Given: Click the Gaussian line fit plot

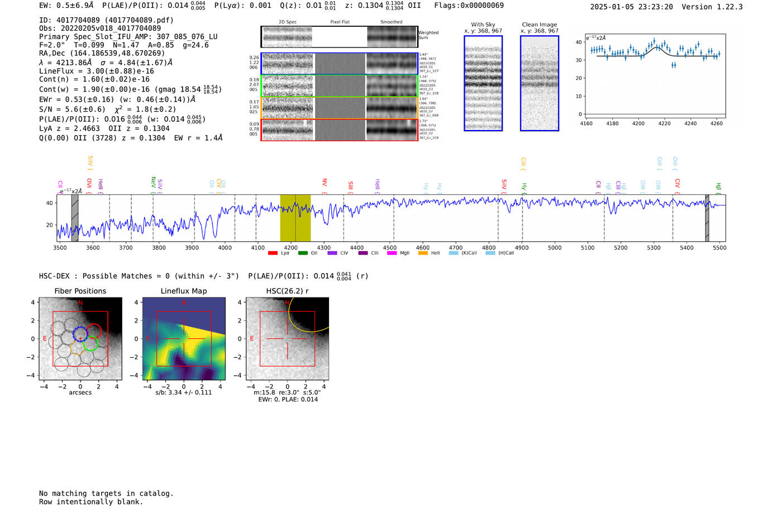Looking at the screenshot, I should (x=656, y=76).
